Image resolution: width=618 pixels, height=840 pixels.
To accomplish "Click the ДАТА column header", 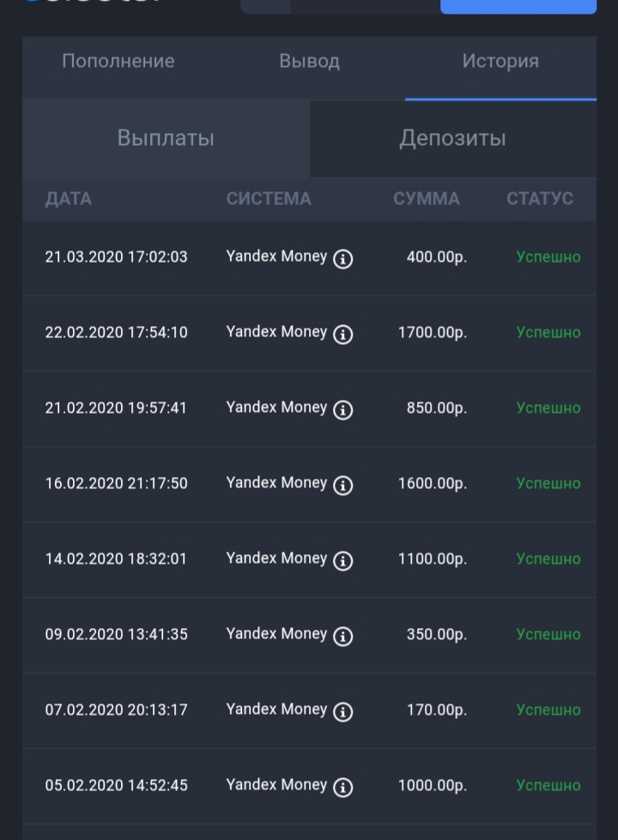I will (x=69, y=199).
